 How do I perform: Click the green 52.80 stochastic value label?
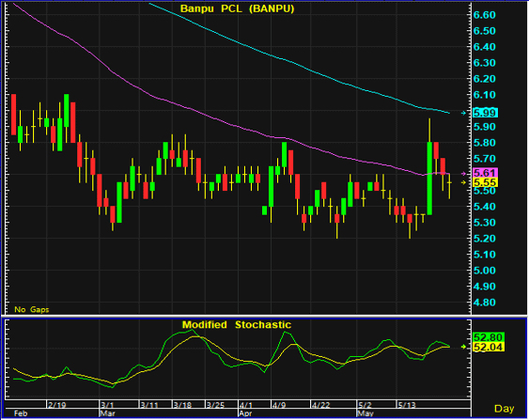click(x=489, y=337)
